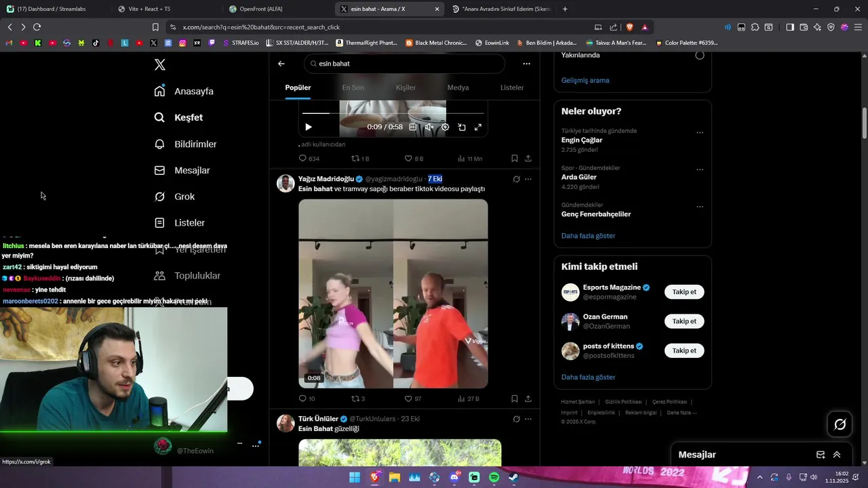Screen dimensions: 868x488
Task: Show more trends under Neler oluyor
Action: [589, 236]
